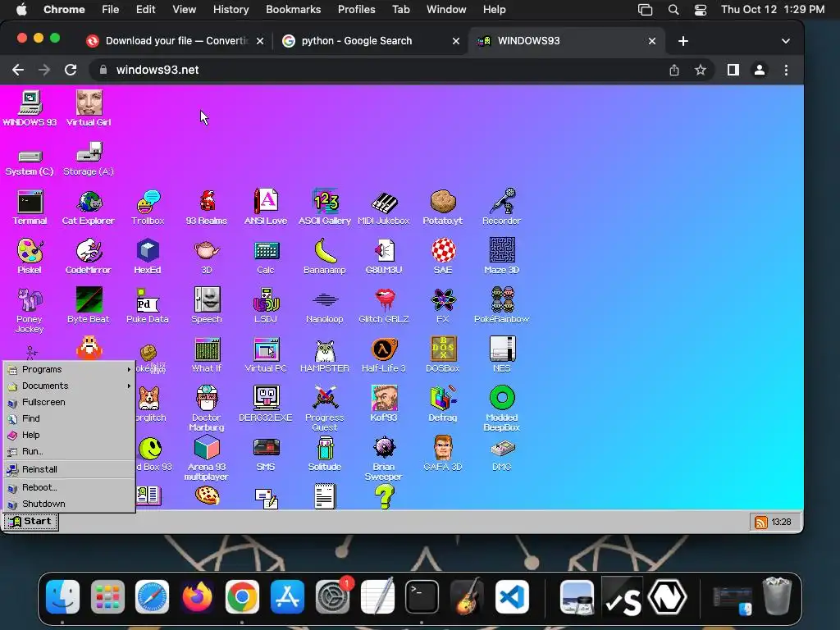840x630 pixels.
Task: Open HexEd icon
Action: click(x=148, y=257)
